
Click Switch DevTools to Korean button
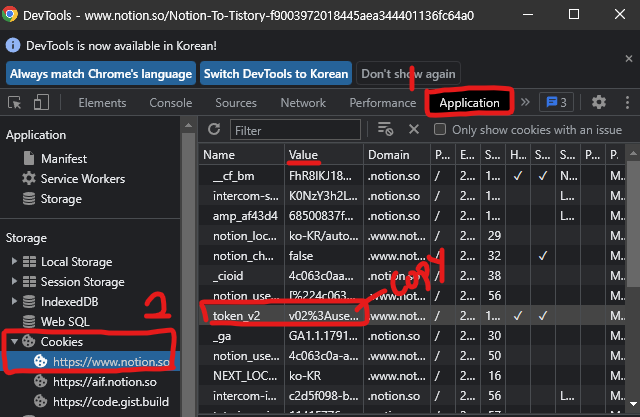click(x=276, y=73)
